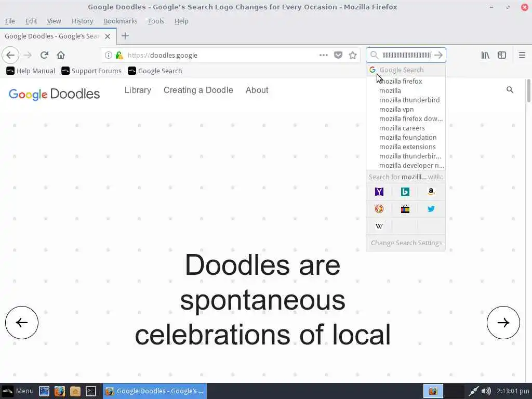Select the Google Doodles browser tab
Viewport: 532px width, 399px height.
point(58,36)
